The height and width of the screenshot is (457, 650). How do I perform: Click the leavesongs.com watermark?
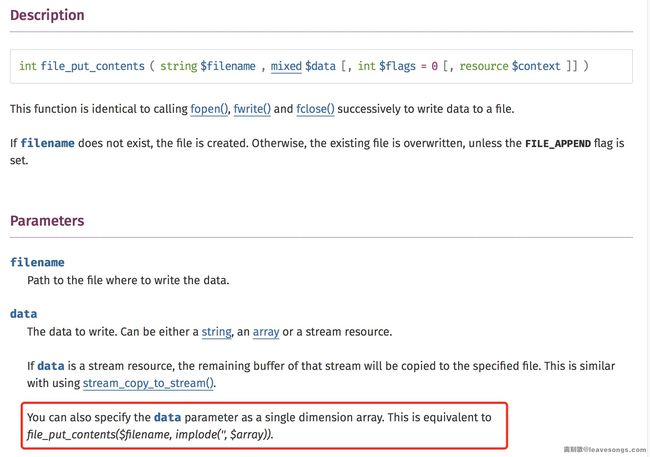[x=606, y=450]
